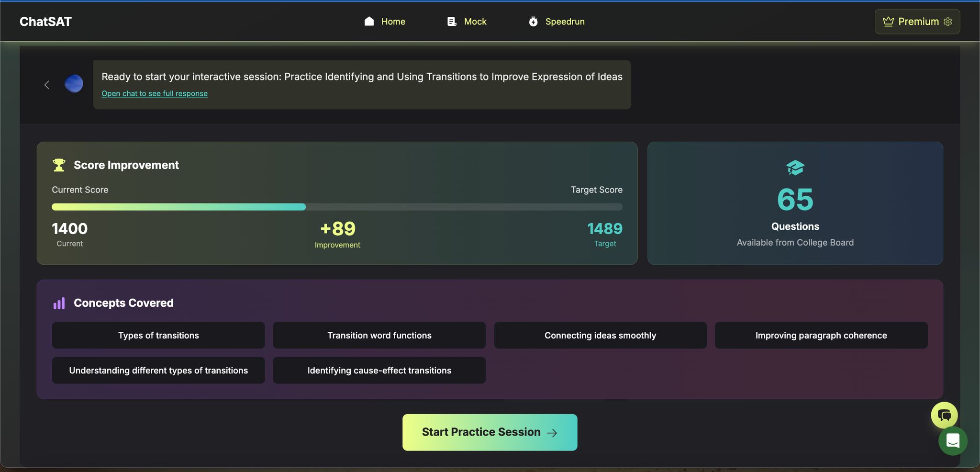Image resolution: width=980 pixels, height=472 pixels.
Task: Select the Types of transitions concept
Action: pyautogui.click(x=158, y=335)
